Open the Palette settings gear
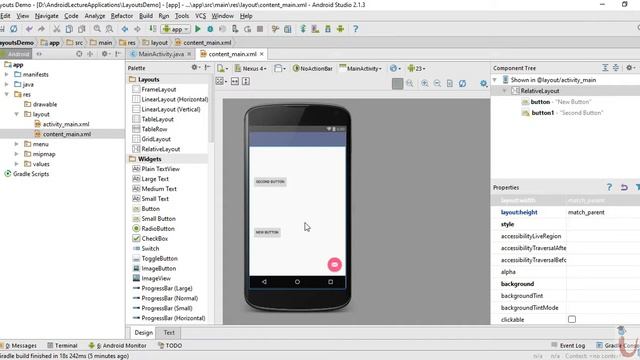The height and width of the screenshot is (360, 640). 195,68
